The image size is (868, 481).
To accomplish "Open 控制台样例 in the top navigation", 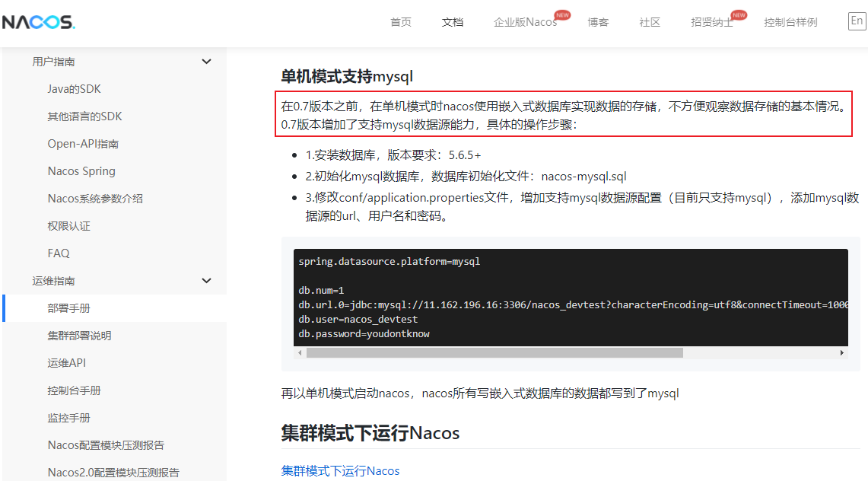I will click(x=790, y=22).
